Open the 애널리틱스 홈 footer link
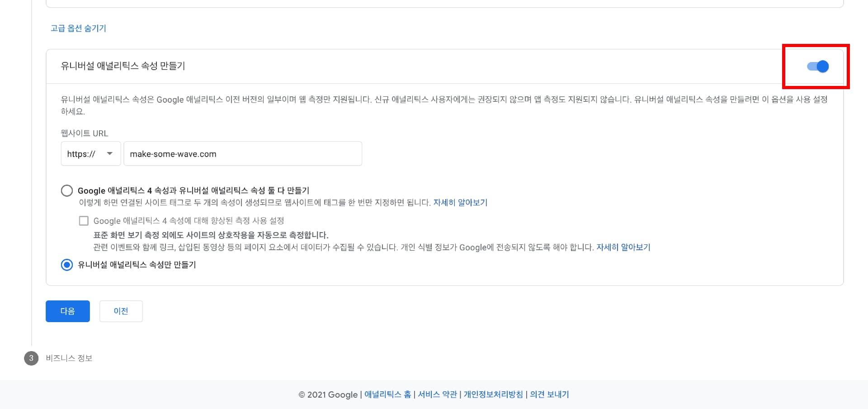868x409 pixels. (387, 394)
